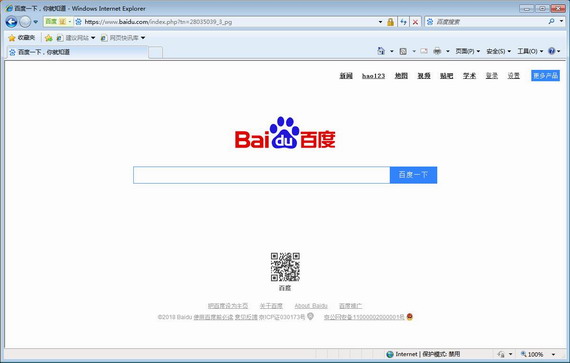Click the magnifier search icon
This screenshot has height=363, width=570.
pos(551,21)
